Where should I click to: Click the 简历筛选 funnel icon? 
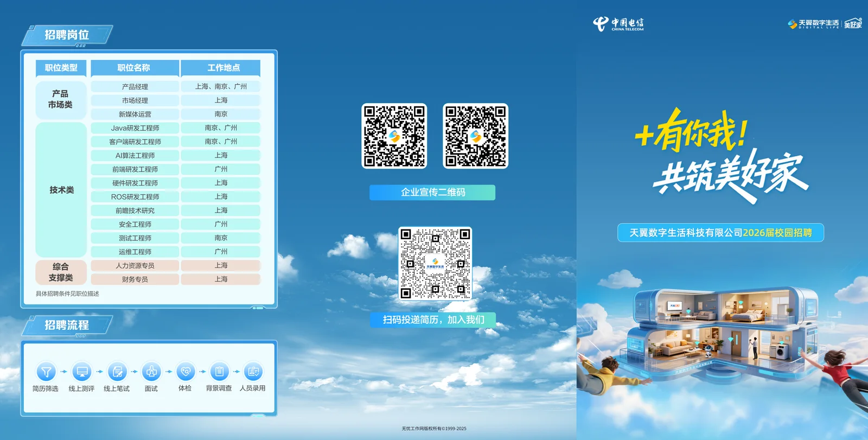tap(46, 372)
